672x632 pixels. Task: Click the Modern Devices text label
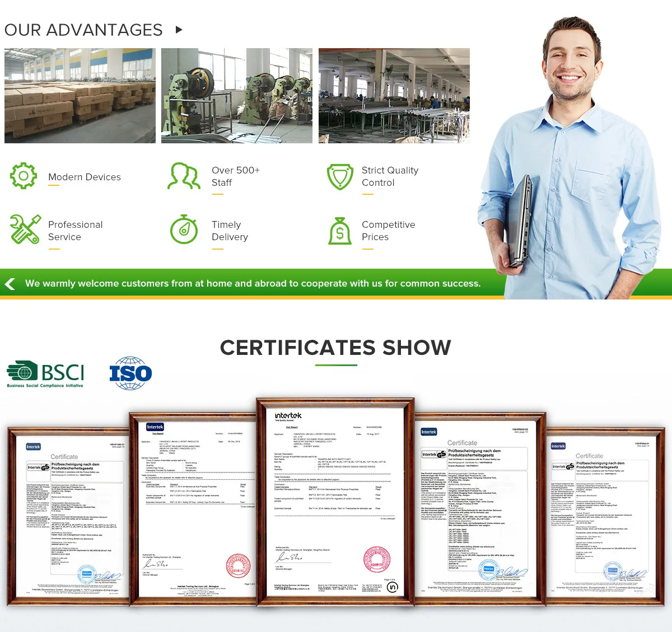(85, 177)
